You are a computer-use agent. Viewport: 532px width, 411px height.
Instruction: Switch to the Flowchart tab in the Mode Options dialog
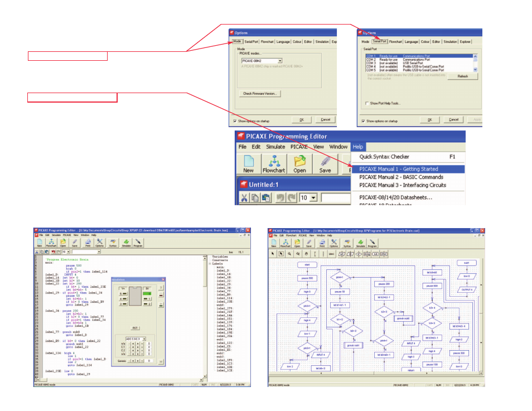coord(267,42)
